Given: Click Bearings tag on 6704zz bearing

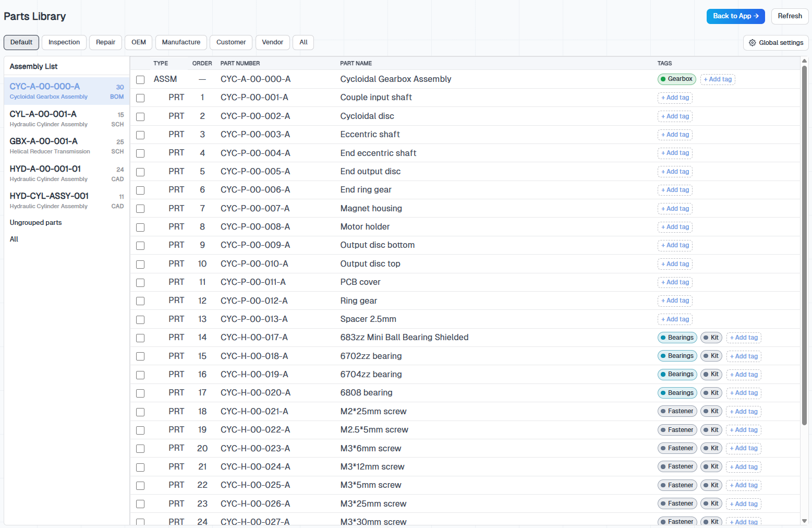Looking at the screenshot, I should pyautogui.click(x=677, y=374).
